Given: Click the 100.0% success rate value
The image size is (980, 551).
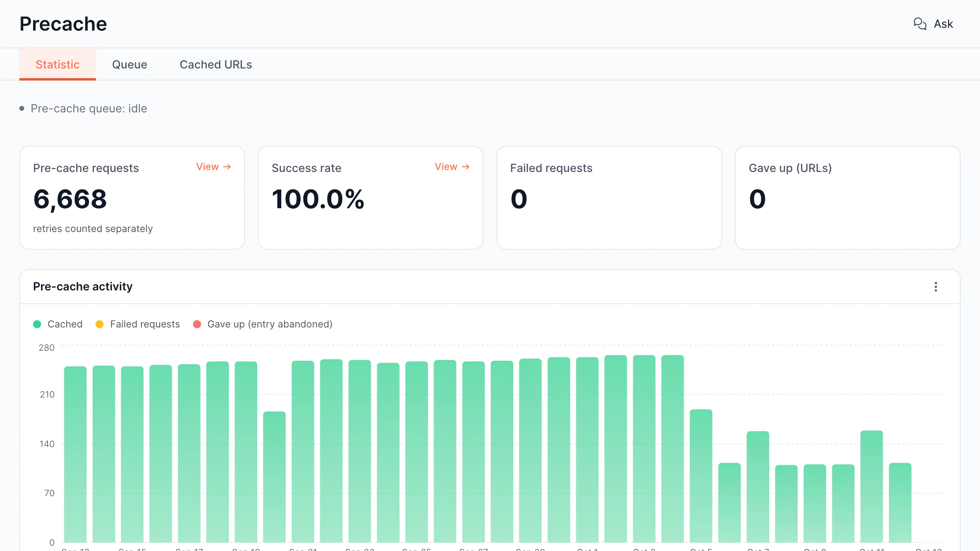Looking at the screenshot, I should point(318,199).
